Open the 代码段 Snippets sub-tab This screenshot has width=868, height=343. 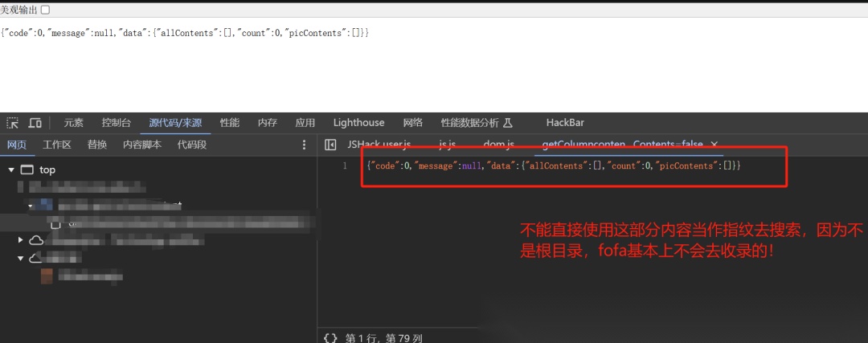coord(191,145)
